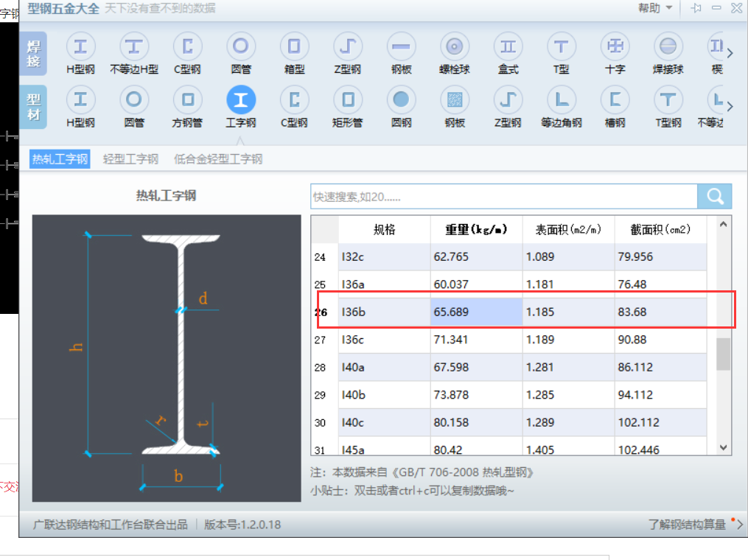Click scrollbar down arrow of table

pyautogui.click(x=723, y=447)
